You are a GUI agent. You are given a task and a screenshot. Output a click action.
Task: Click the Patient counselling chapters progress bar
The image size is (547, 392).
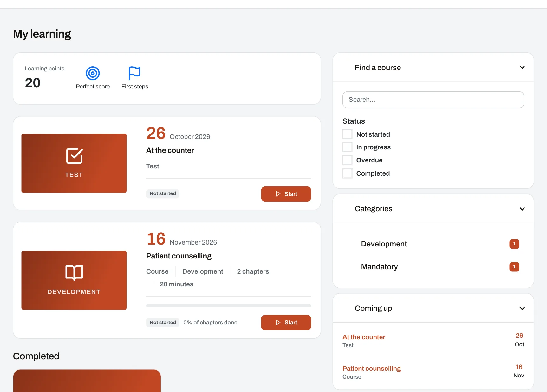[229, 306]
